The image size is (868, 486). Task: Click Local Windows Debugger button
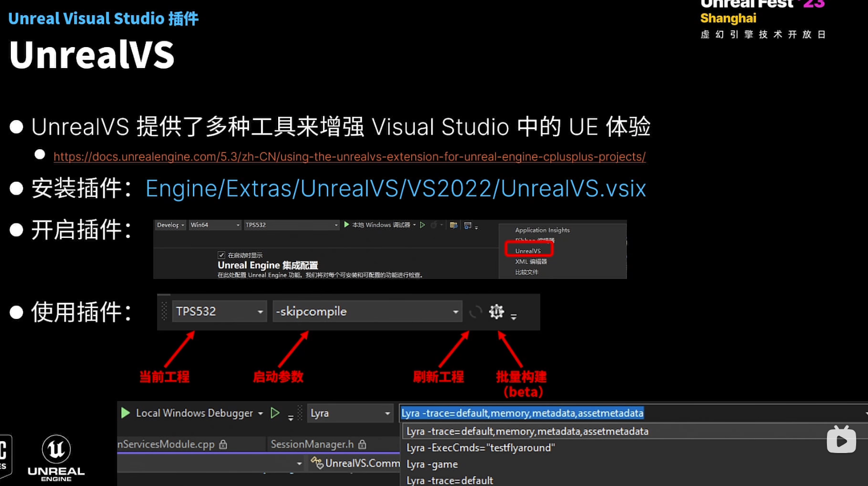[194, 413]
